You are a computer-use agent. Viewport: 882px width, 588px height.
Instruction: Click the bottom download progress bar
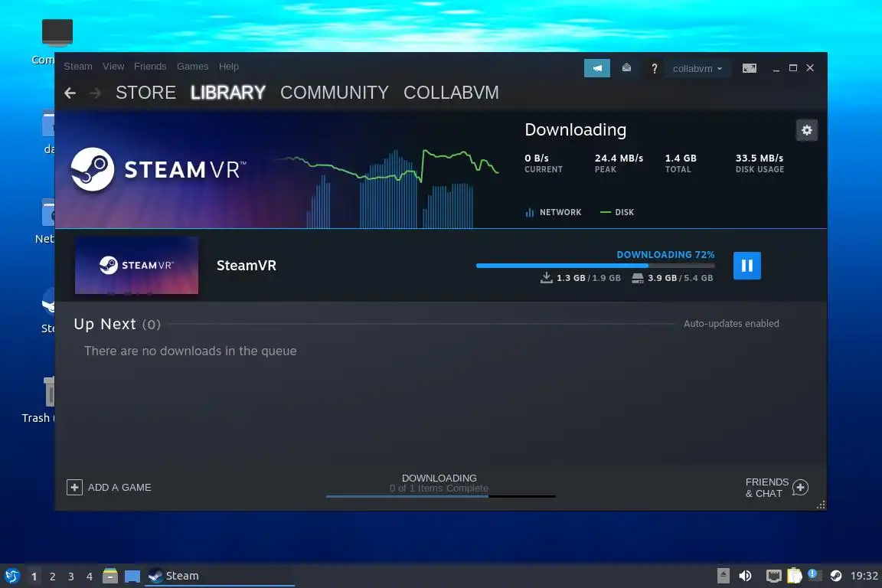[440, 496]
